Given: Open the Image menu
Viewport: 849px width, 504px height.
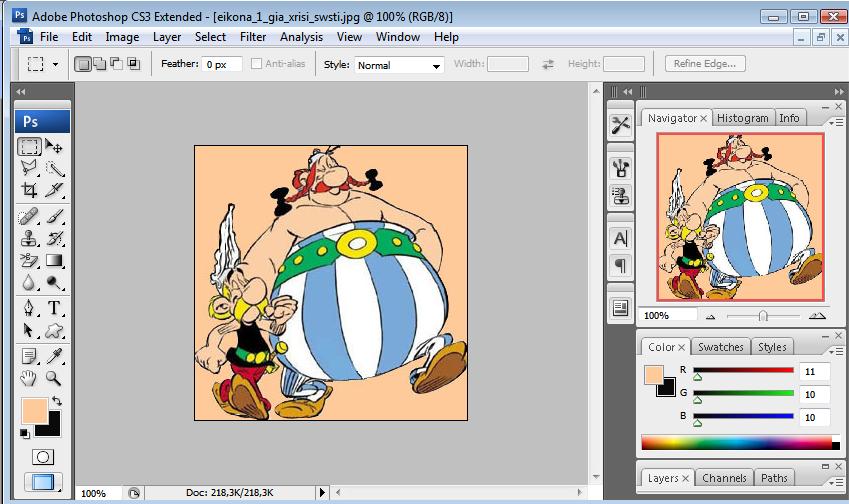Looking at the screenshot, I should (122, 37).
